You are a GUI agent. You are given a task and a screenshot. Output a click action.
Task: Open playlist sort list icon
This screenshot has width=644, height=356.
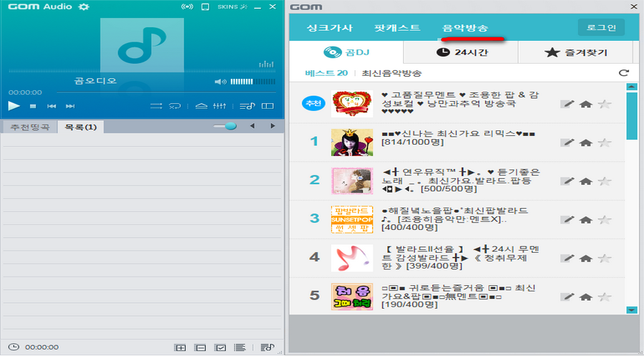[x=240, y=347]
